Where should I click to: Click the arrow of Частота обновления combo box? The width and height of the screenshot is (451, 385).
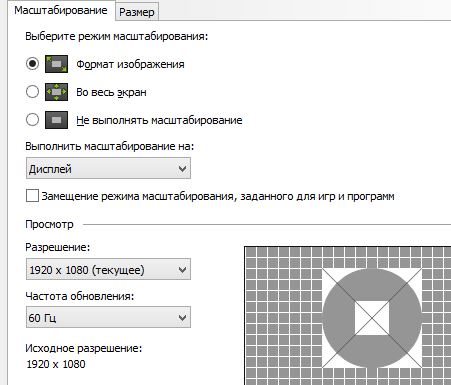[182, 317]
